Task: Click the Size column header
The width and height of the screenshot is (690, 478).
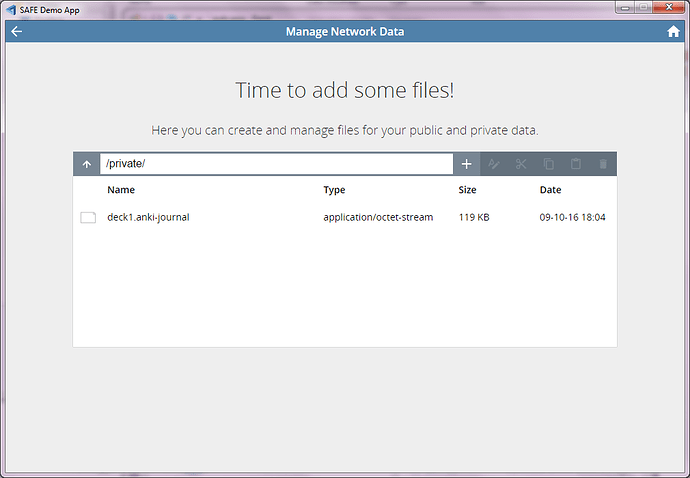Action: tap(467, 190)
